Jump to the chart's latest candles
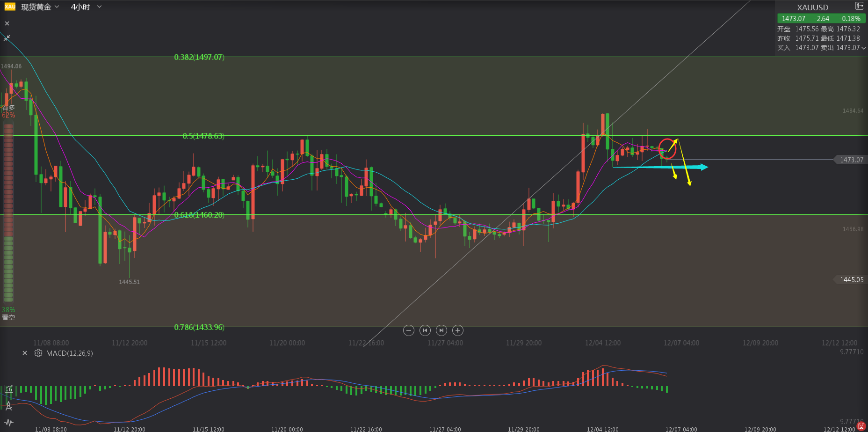 coord(441,330)
